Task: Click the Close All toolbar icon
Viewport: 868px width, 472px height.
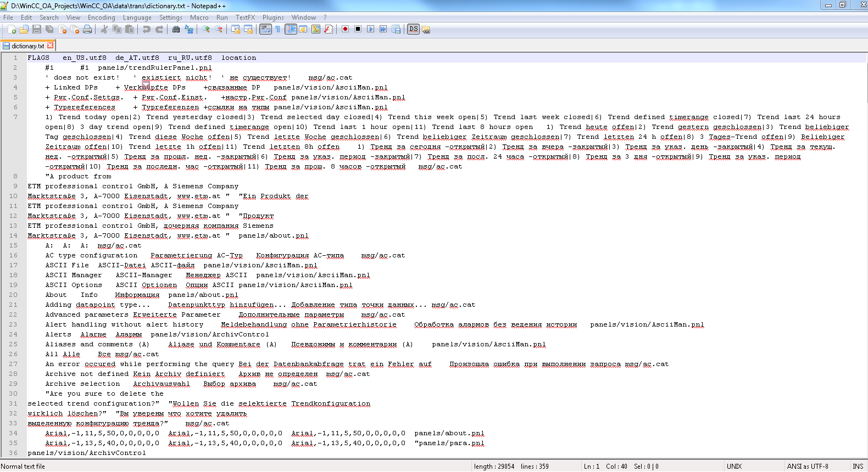Action: 75,29
